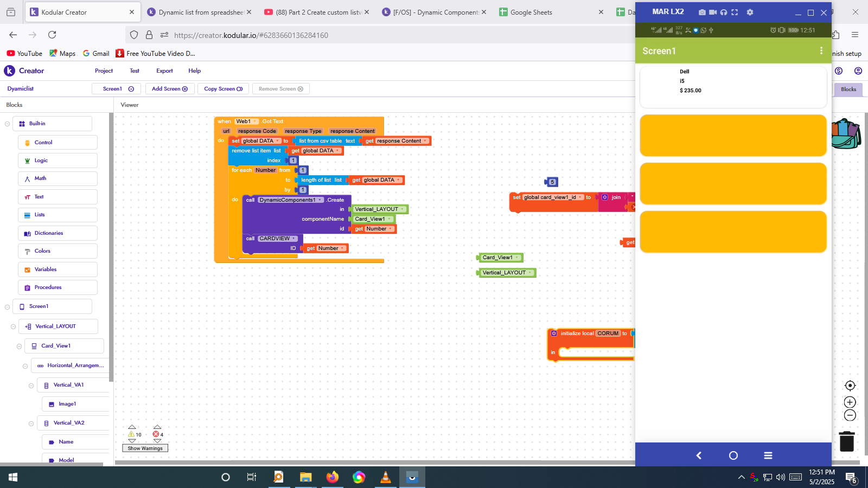Click the Copy Screen button
The width and height of the screenshot is (868, 488).
coord(224,89)
